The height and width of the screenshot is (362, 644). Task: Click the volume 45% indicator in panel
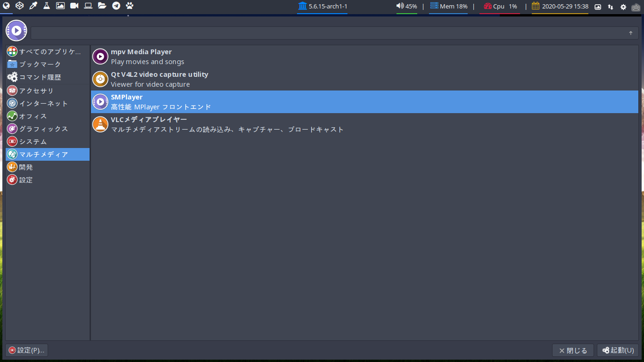point(406,7)
